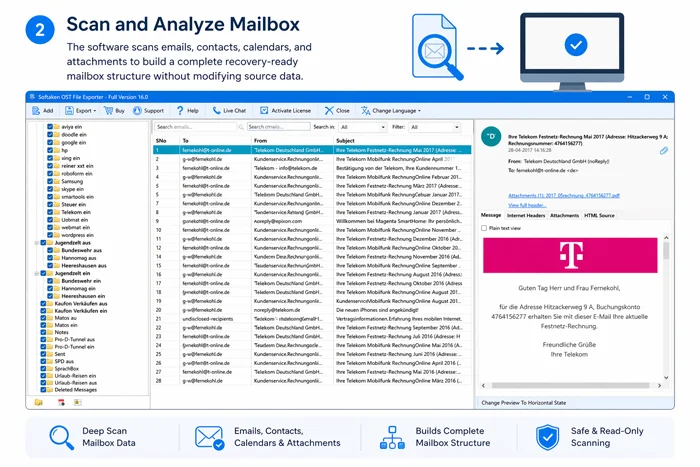Click the preview vertical scrollbar up arrow

tap(666, 238)
